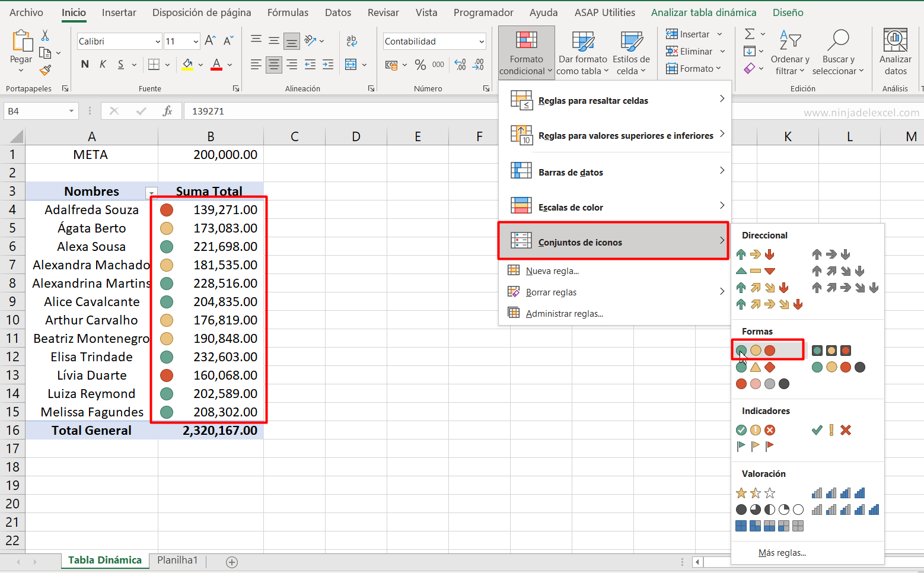Select the three traffic lights icon set
This screenshot has height=573, width=924.
point(756,350)
